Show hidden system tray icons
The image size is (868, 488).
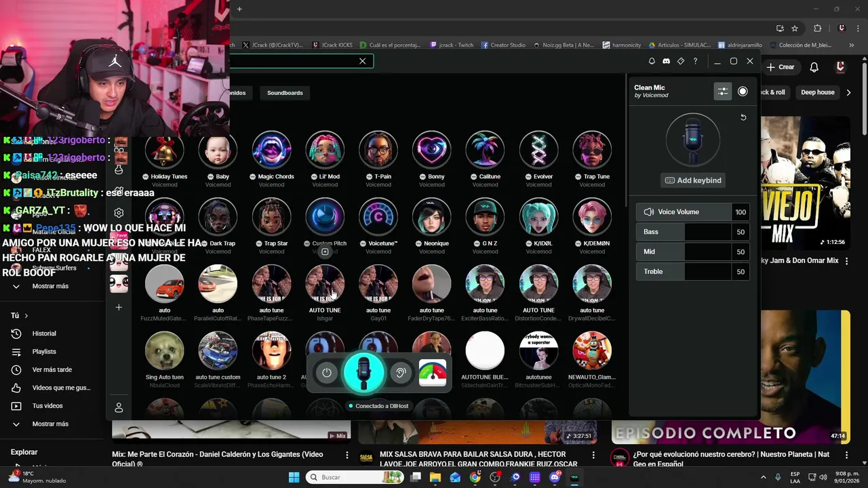(x=764, y=477)
